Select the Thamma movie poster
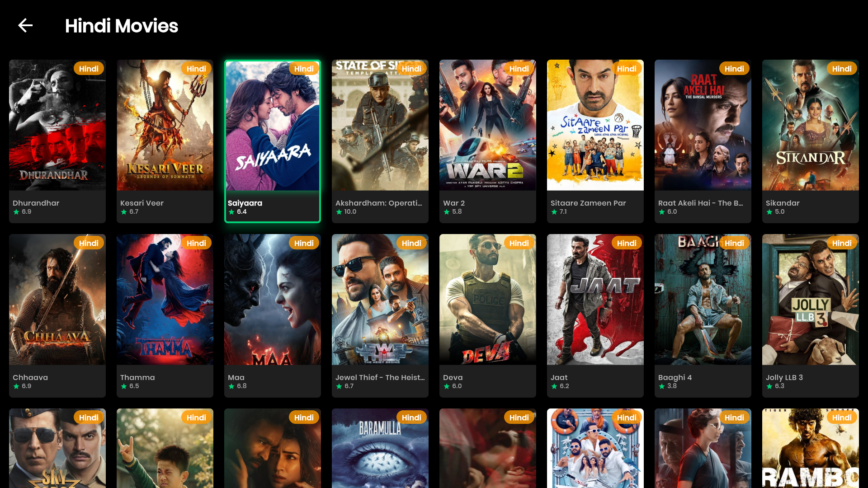Screen dimensions: 868x488 [165, 300]
